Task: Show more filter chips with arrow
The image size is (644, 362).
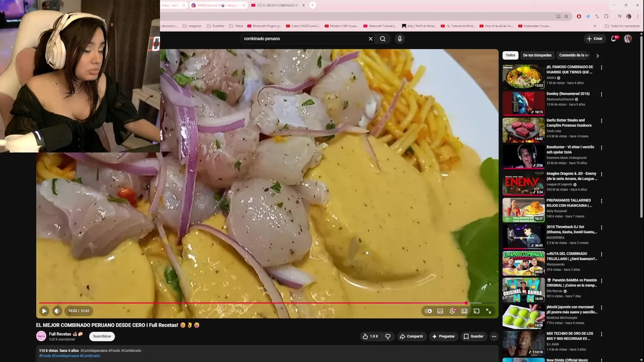Action: click(x=597, y=56)
